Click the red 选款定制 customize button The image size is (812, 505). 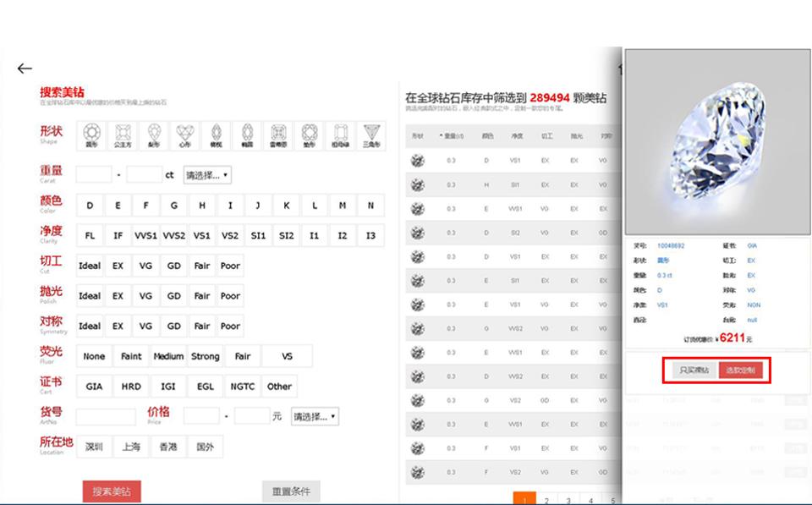pyautogui.click(x=743, y=370)
